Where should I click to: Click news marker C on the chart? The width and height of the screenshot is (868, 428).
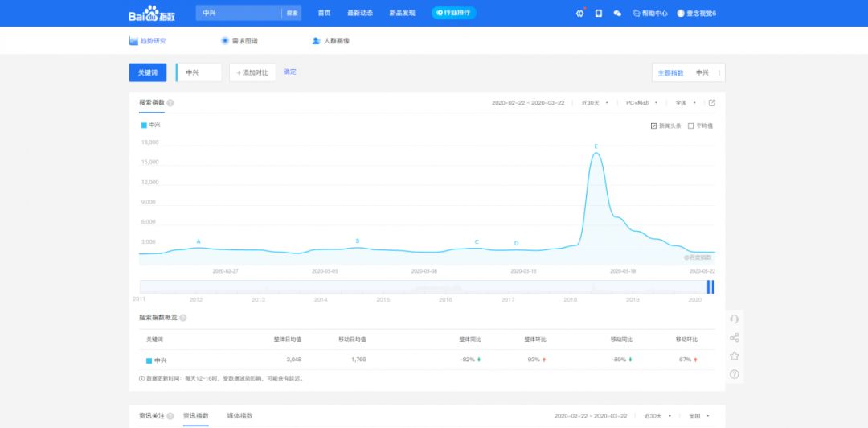[x=477, y=241]
